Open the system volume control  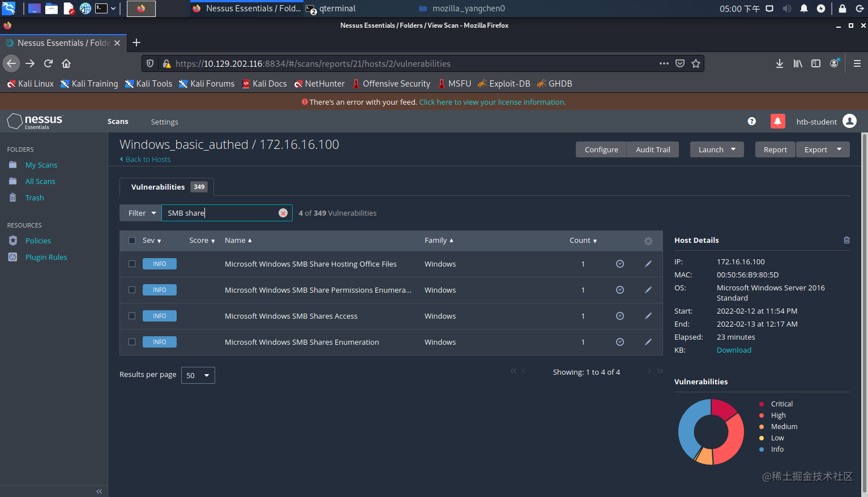click(x=787, y=8)
